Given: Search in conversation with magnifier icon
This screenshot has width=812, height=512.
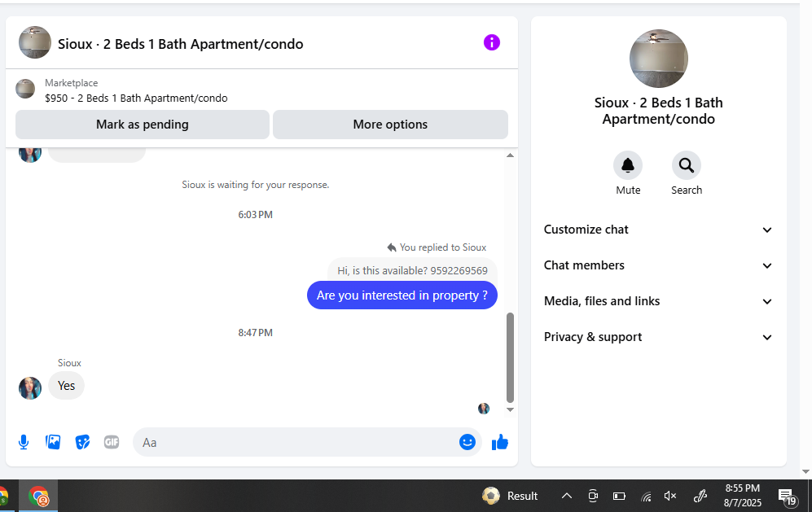Looking at the screenshot, I should (686, 165).
